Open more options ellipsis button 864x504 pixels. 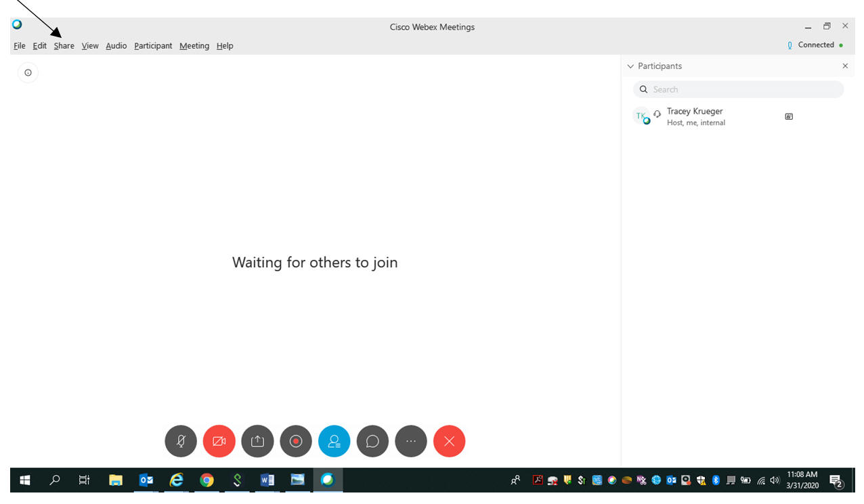(411, 441)
